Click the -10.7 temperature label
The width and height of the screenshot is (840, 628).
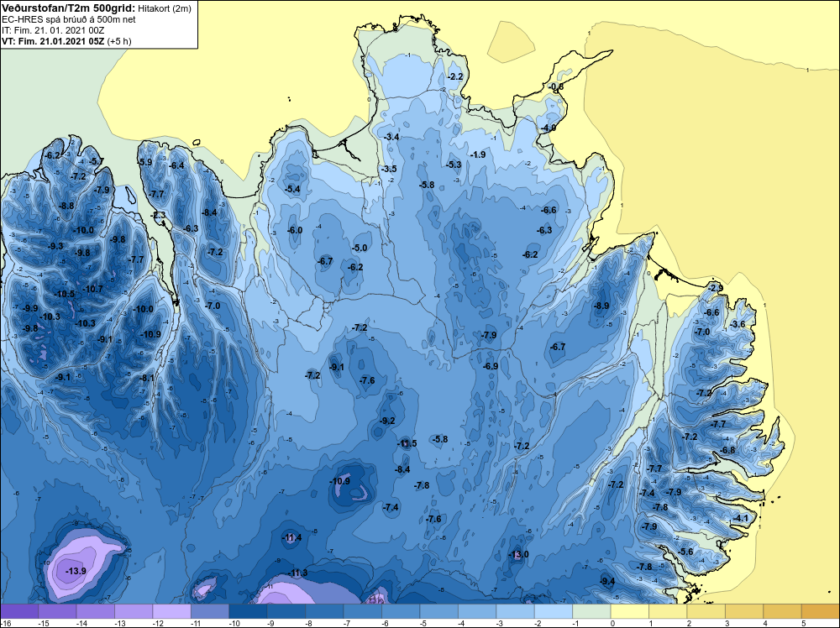[92, 289]
